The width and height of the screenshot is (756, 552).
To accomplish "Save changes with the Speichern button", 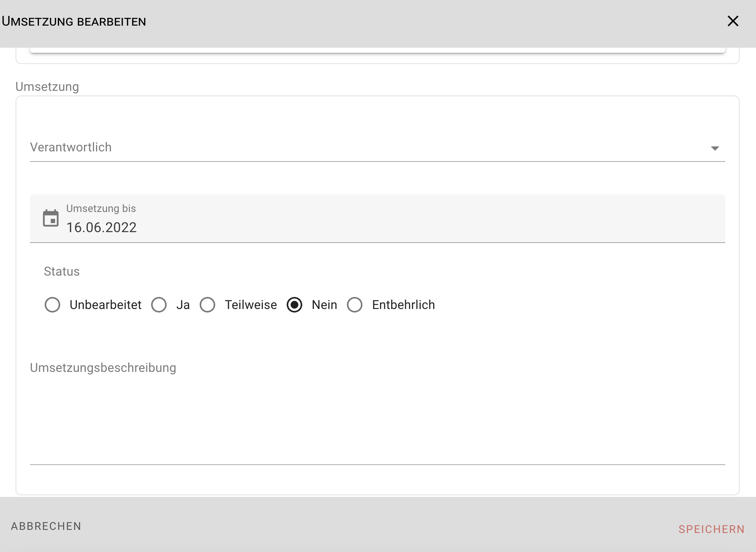I will point(711,529).
